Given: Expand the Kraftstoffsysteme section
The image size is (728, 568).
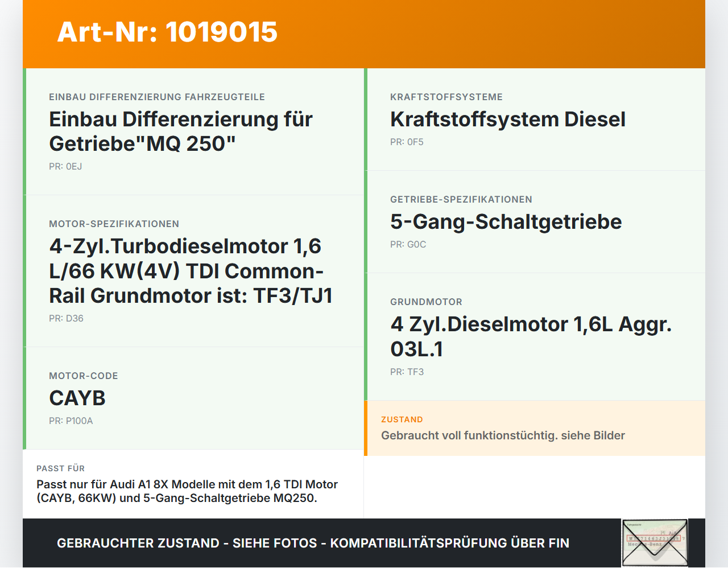Looking at the screenshot, I should coord(535,119).
